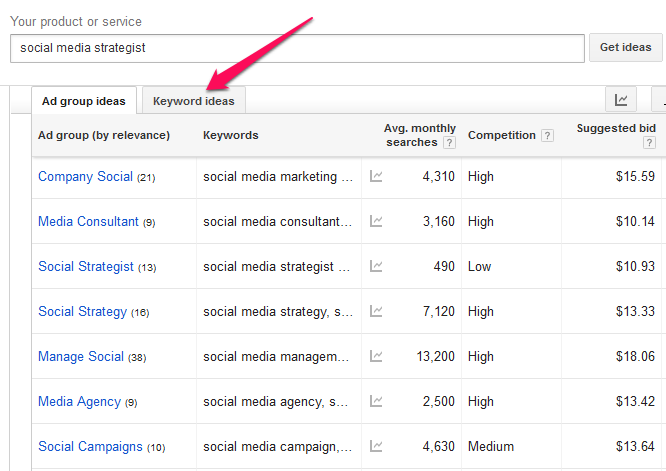Open trend graph for Social Strategist row
The width and height of the screenshot is (666, 471).
[x=376, y=266]
